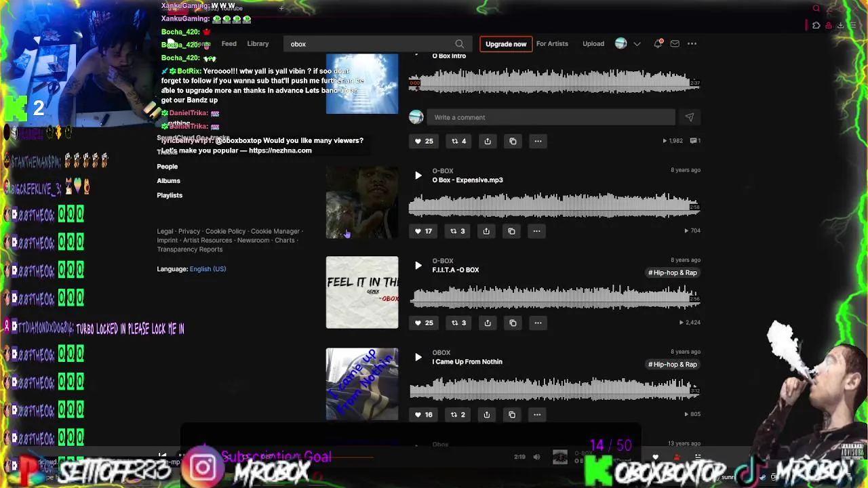Image resolution: width=868 pixels, height=488 pixels.
Task: Open the next-up queue icon in player
Action: click(698, 457)
